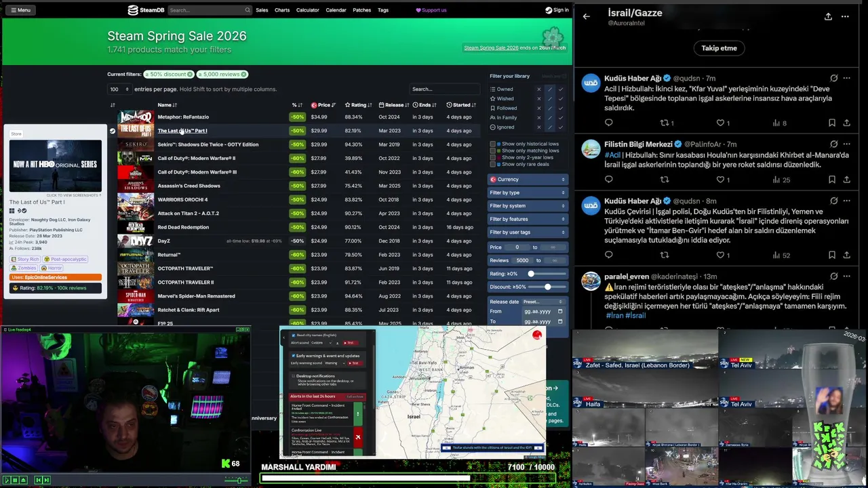Open the Patches menu item

click(362, 10)
